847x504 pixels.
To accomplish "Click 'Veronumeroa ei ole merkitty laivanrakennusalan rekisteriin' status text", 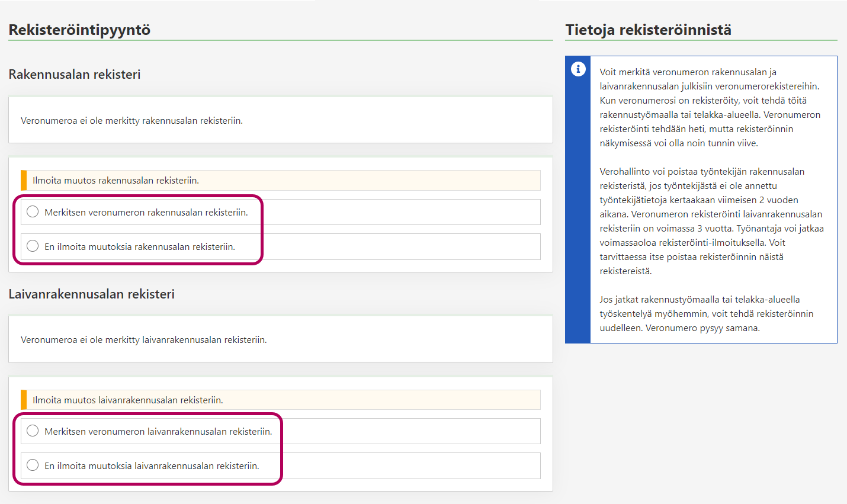I will (143, 340).
